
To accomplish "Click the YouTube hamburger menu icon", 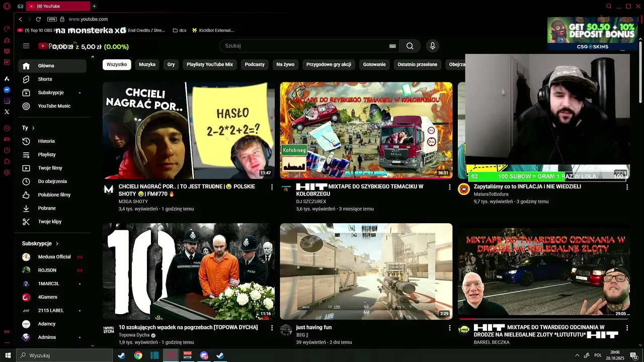I will point(26,46).
